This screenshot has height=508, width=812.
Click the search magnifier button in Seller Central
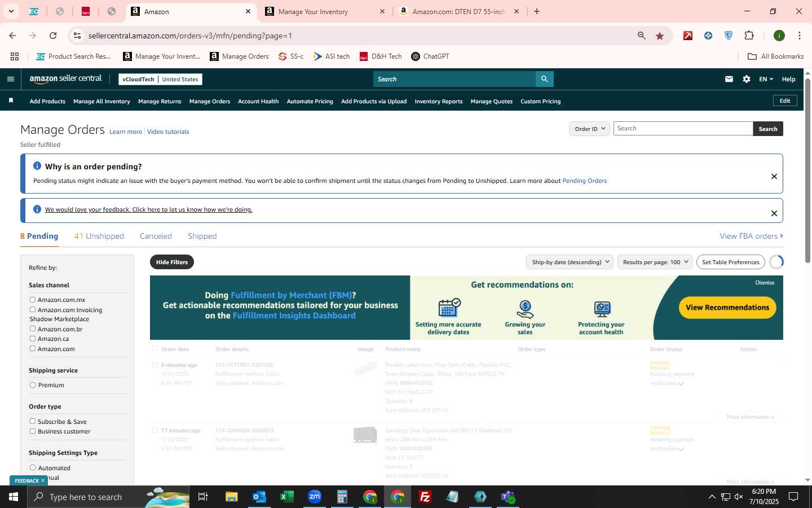coord(544,79)
